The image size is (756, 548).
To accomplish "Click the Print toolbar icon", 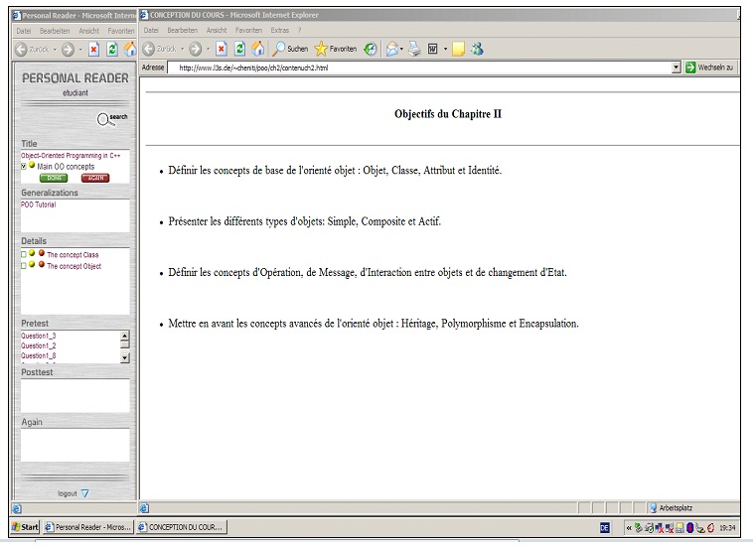I will point(414,49).
